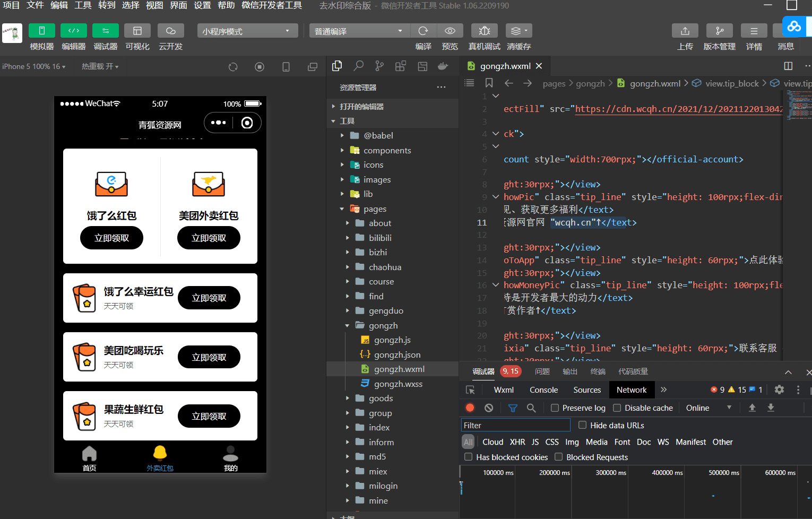This screenshot has width=812, height=519.
Task: Toggle the Visualization (可视化) button
Action: click(x=137, y=31)
